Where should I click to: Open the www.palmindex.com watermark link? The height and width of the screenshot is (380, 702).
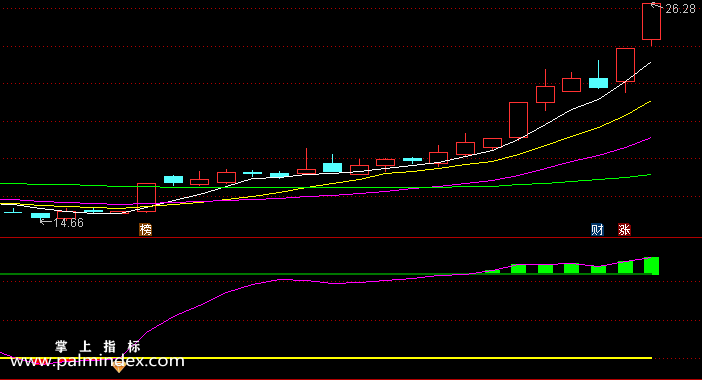pyautogui.click(x=98, y=361)
